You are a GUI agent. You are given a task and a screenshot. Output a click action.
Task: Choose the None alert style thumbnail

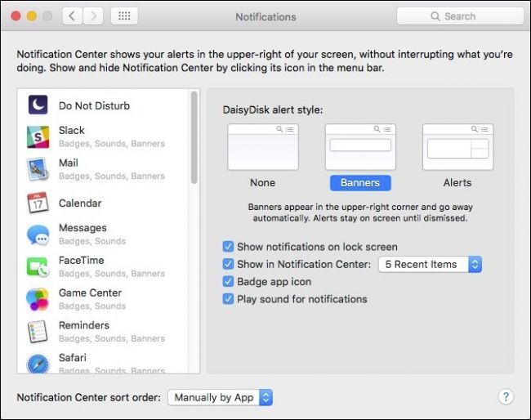(263, 147)
